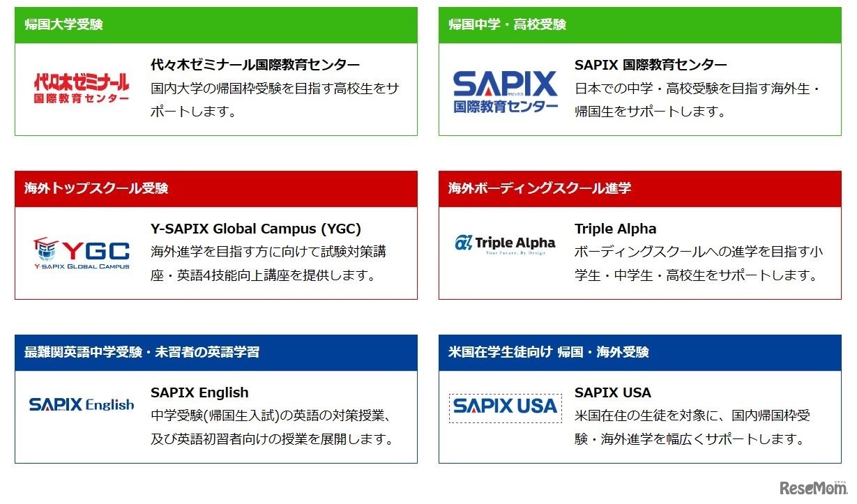Click the SAPIX English logo
Image resolution: width=857 pixels, height=504 pixels.
tap(82, 404)
